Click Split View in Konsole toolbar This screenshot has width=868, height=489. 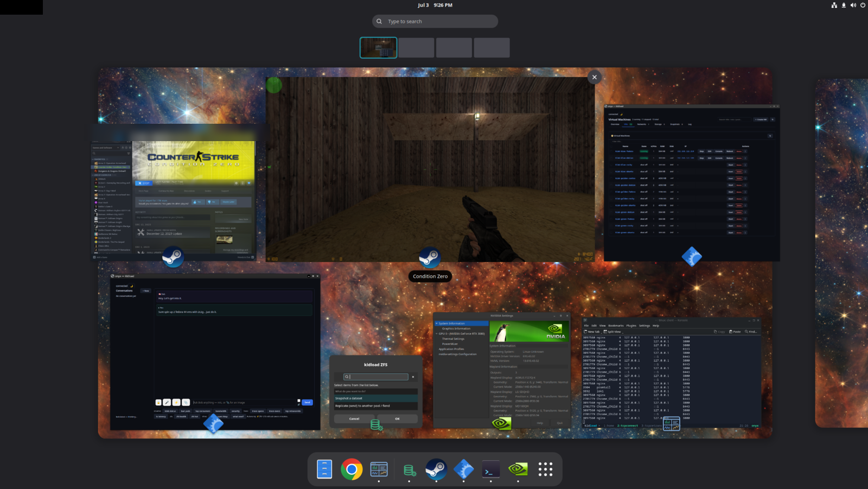click(612, 332)
